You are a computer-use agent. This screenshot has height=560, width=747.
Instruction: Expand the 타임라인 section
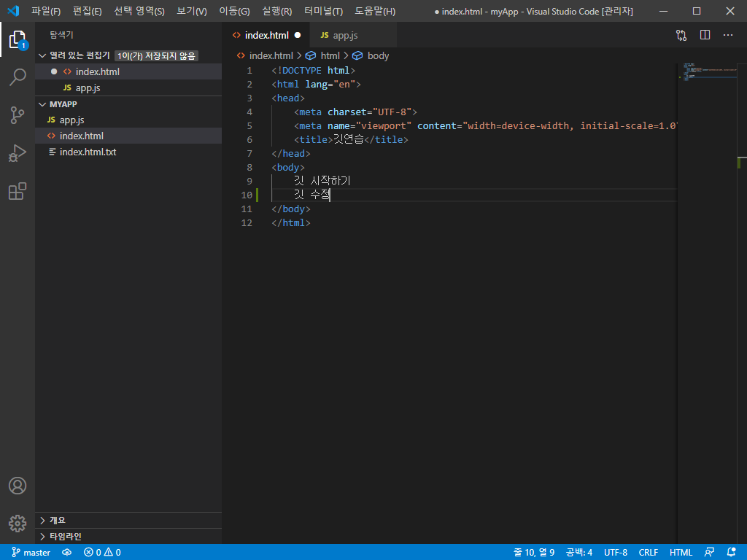[128, 537]
